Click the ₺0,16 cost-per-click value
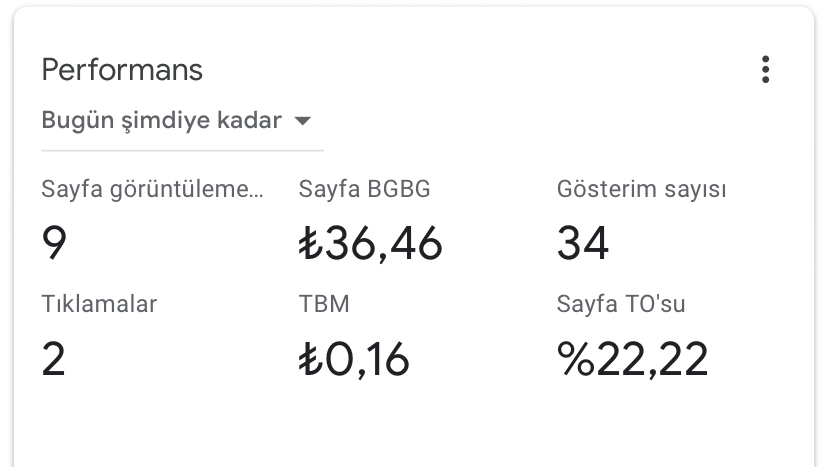Viewport: 828px width, 467px height. pyautogui.click(x=355, y=359)
